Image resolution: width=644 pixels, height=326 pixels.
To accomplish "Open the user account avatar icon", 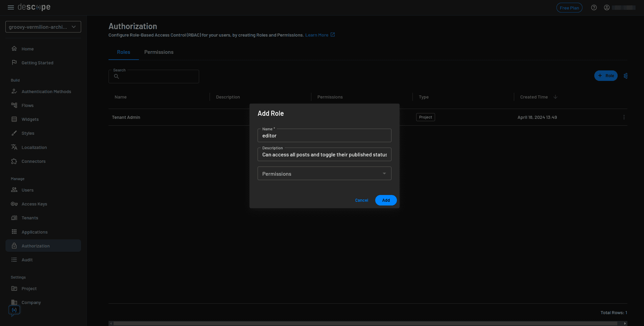I will [x=606, y=7].
